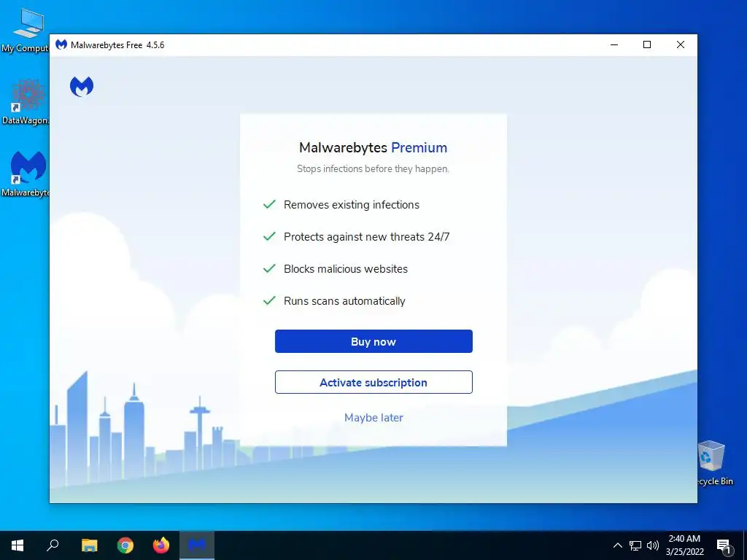
Task: Minimize the Malwarebytes window
Action: tap(614, 44)
